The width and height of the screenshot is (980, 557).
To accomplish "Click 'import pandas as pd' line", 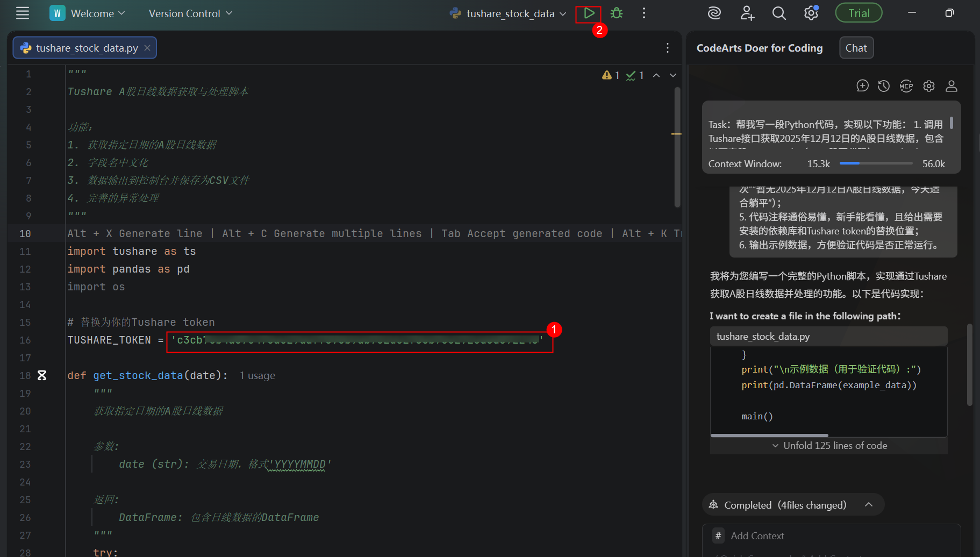I will [x=128, y=269].
